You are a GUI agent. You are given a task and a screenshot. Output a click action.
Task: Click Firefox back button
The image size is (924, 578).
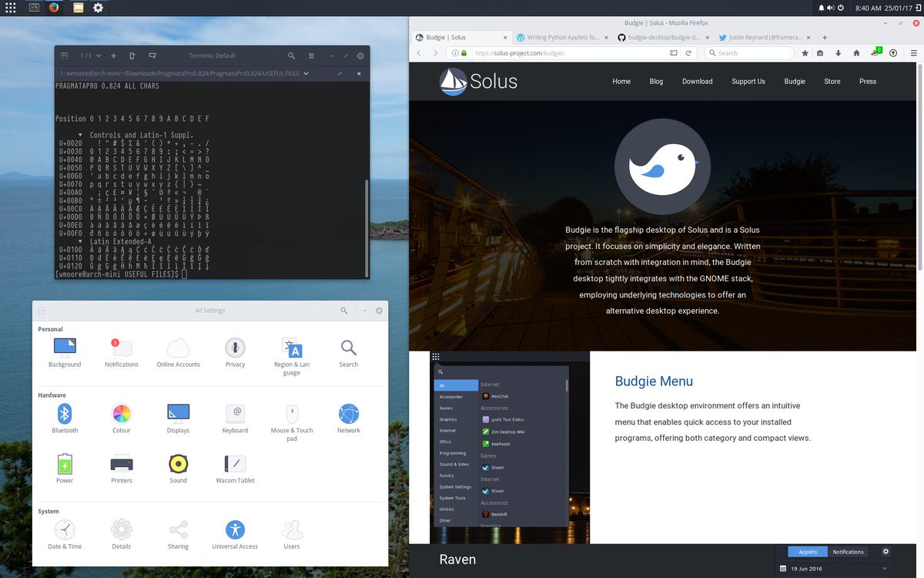(x=420, y=53)
